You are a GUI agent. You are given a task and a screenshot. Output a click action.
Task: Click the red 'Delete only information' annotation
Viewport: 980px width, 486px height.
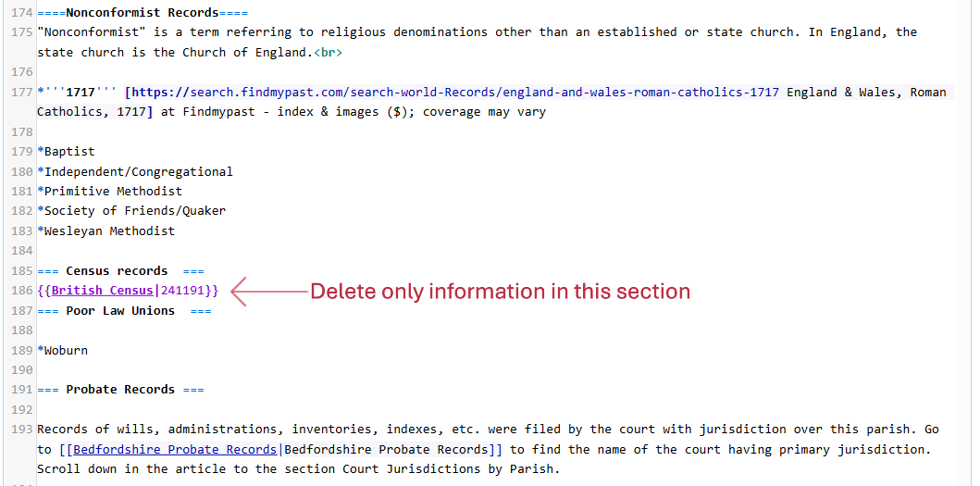500,292
